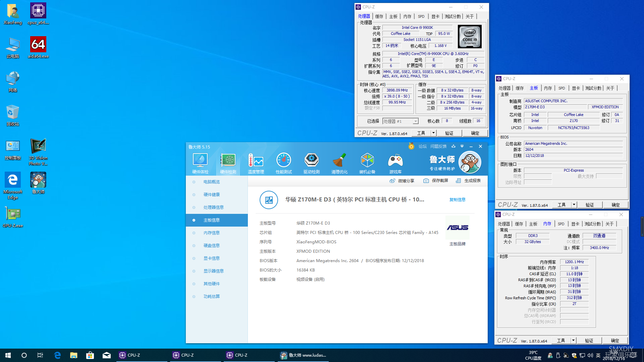Click the motherboard icon beside the Z170M-E D3 title
Image resolution: width=644 pixels, height=362 pixels.
[x=269, y=200]
